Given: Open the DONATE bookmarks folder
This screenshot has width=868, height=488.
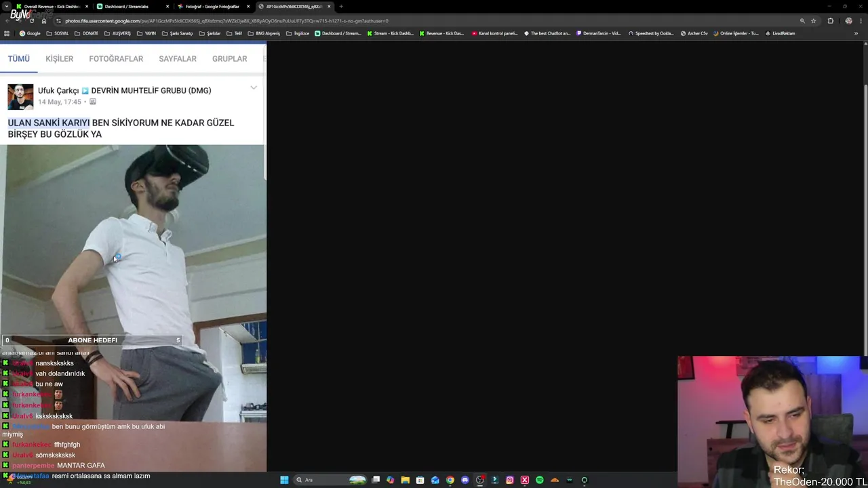Looking at the screenshot, I should [86, 33].
